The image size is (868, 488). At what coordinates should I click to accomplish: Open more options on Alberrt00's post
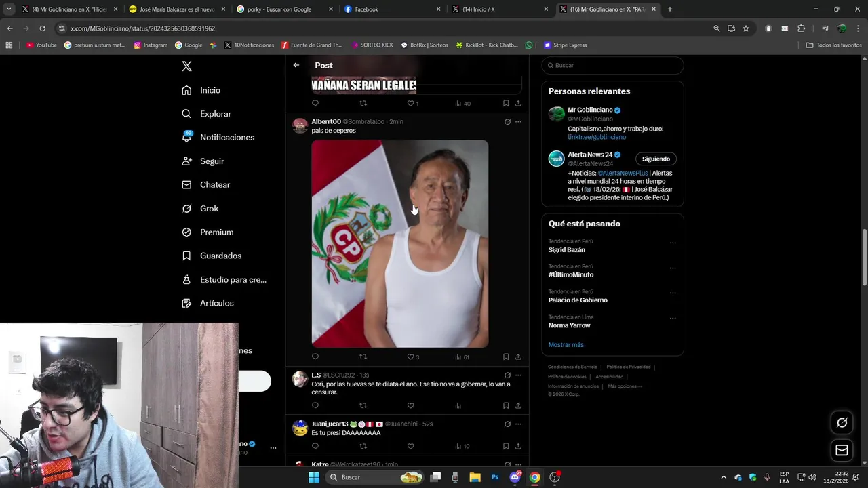518,122
